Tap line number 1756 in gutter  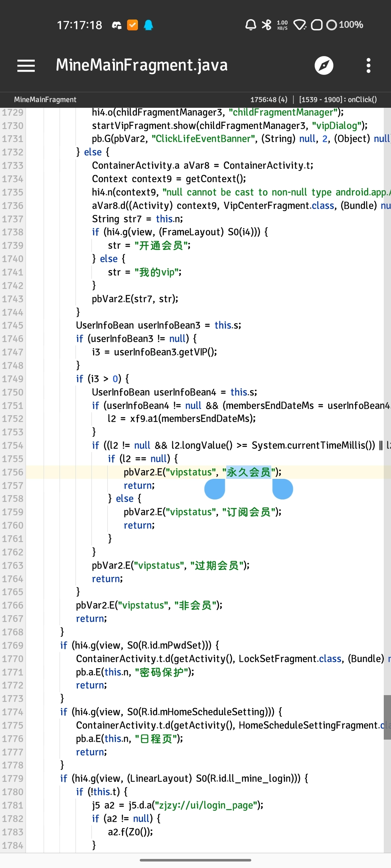point(13,472)
